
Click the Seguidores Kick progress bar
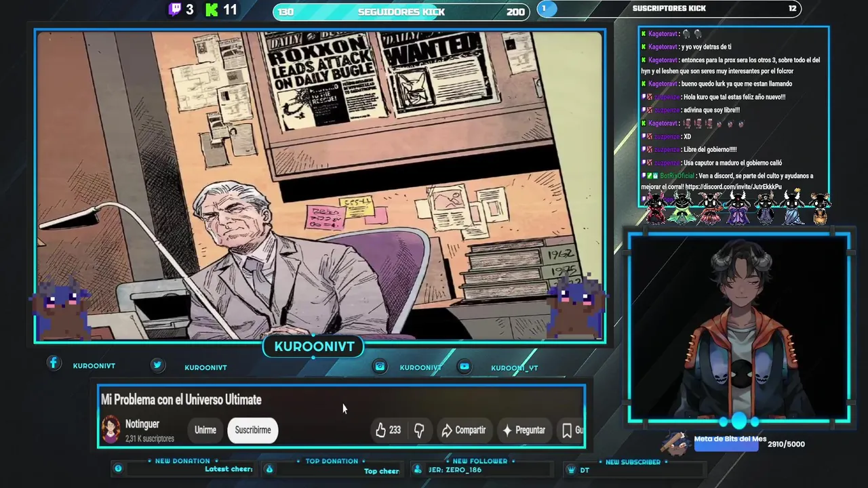click(x=401, y=12)
